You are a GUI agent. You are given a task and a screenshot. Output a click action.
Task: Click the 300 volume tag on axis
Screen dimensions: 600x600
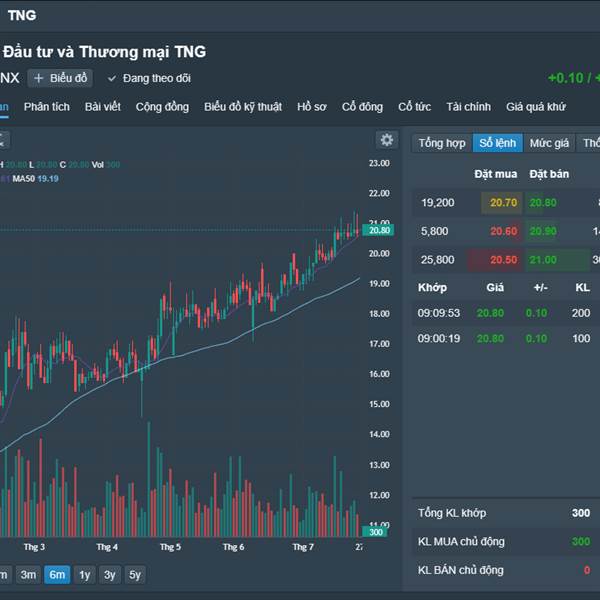pos(375,532)
